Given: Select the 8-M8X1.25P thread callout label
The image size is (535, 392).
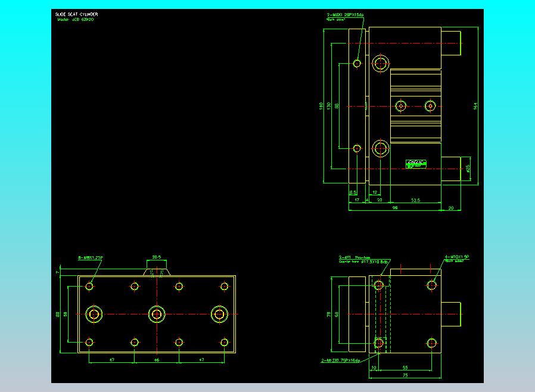Looking at the screenshot, I should click(91, 258).
